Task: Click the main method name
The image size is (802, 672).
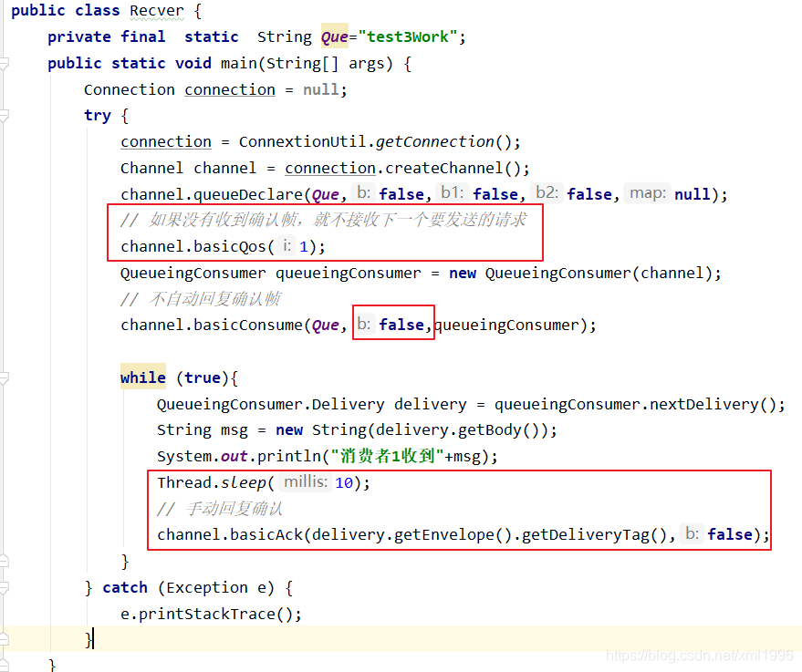Action: [239, 63]
